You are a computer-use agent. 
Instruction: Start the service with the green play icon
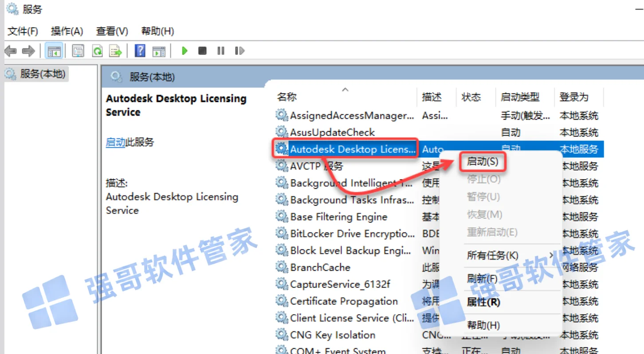pos(185,51)
